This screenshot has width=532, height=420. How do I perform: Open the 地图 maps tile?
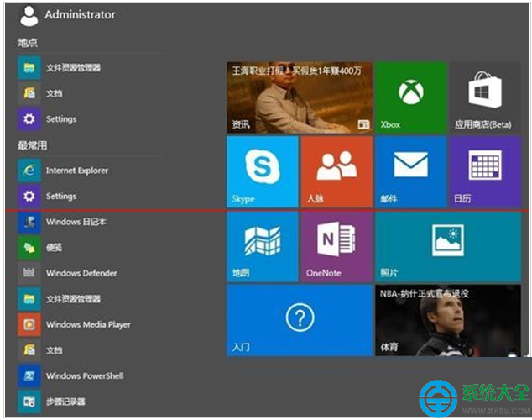(x=263, y=247)
